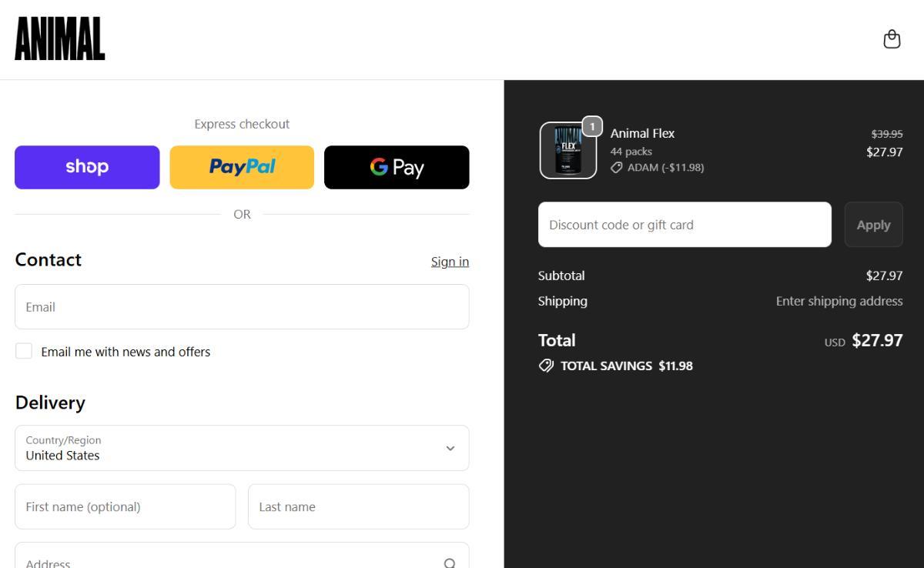
Task: Click into the Last name field
Action: click(358, 506)
